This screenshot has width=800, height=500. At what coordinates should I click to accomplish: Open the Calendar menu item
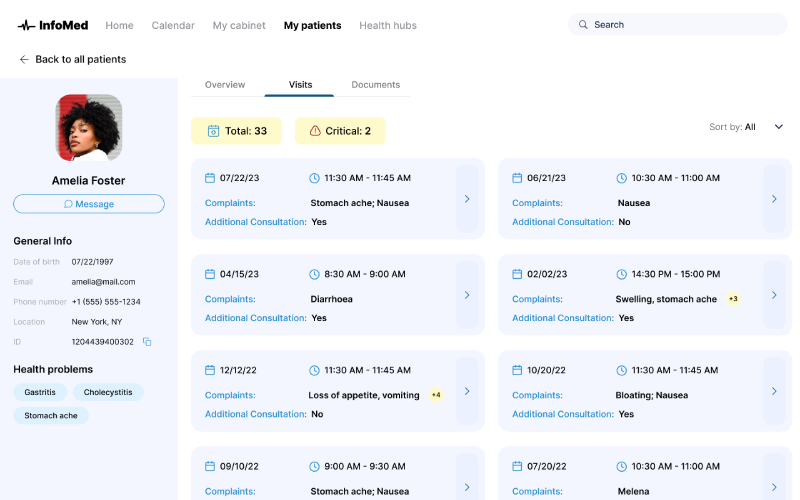point(173,26)
